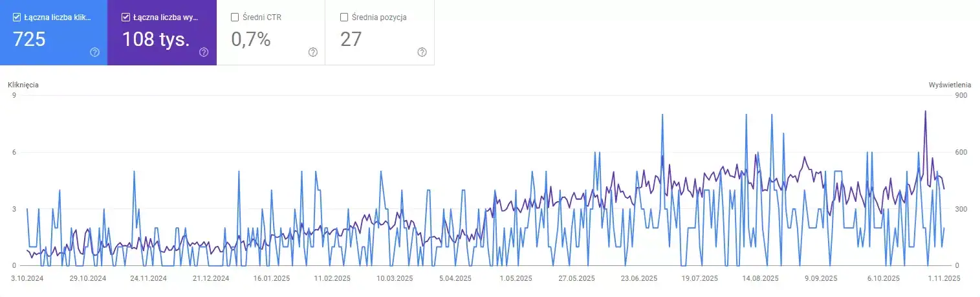The height and width of the screenshot is (297, 980).
Task: Click the 1.11.2025 date label
Action: click(943, 278)
